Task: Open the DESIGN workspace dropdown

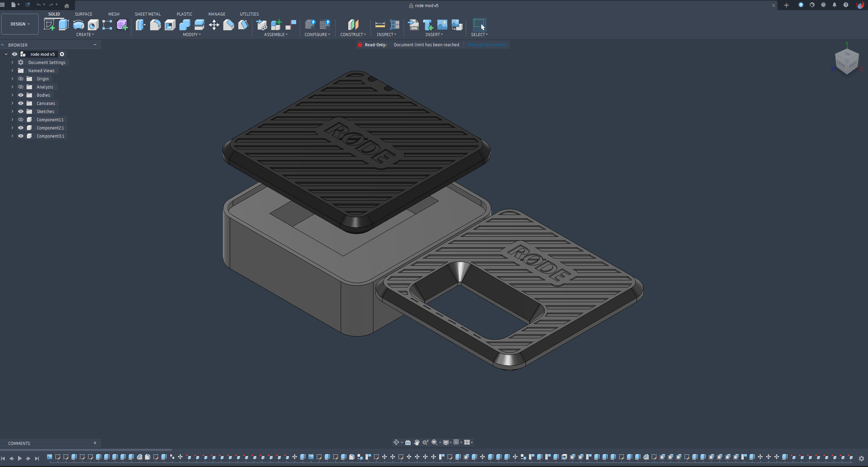Action: pyautogui.click(x=20, y=24)
